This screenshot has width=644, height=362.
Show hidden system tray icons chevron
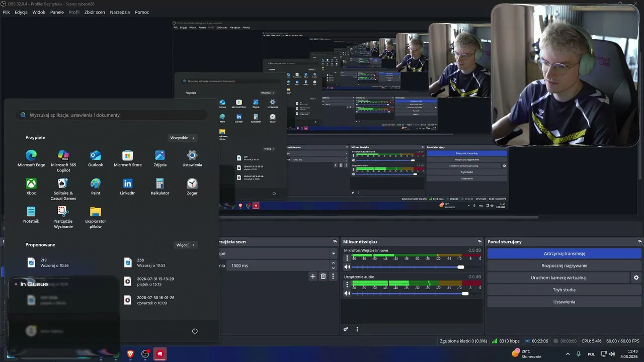(568, 354)
